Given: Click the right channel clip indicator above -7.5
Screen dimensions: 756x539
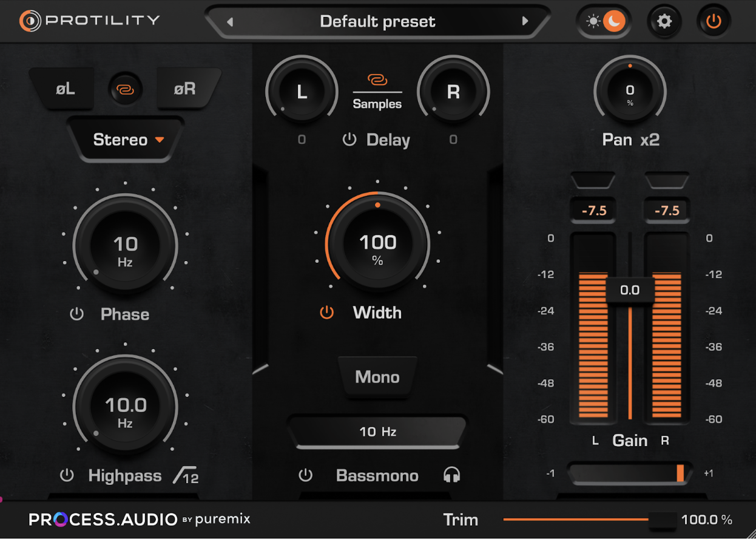Looking at the screenshot, I should (666, 180).
